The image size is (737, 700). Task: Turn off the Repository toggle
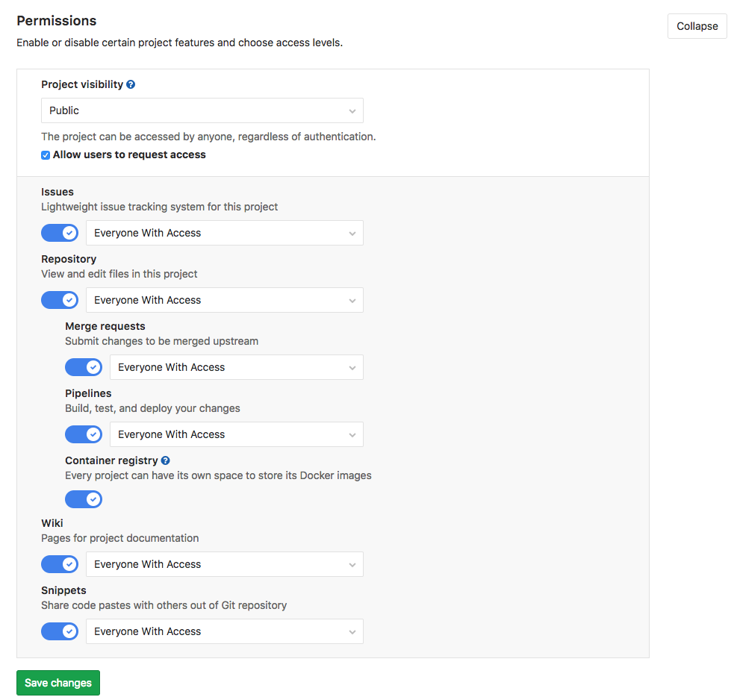[x=60, y=299]
